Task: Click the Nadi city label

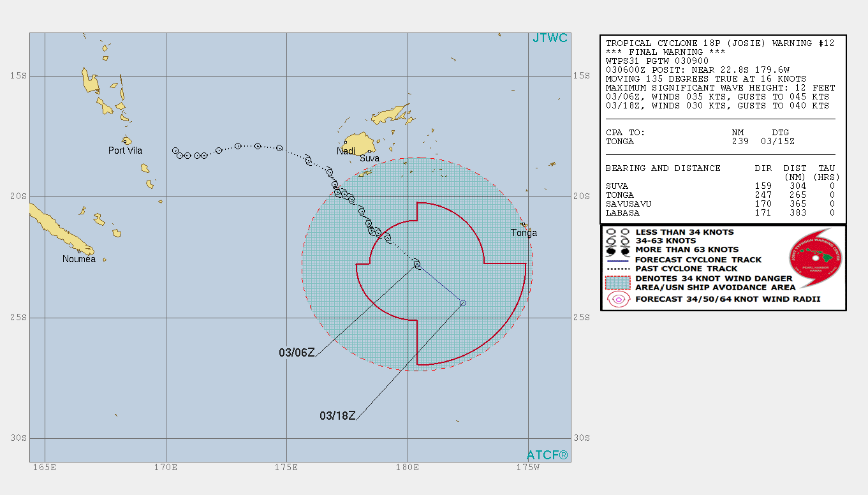Action: (346, 151)
